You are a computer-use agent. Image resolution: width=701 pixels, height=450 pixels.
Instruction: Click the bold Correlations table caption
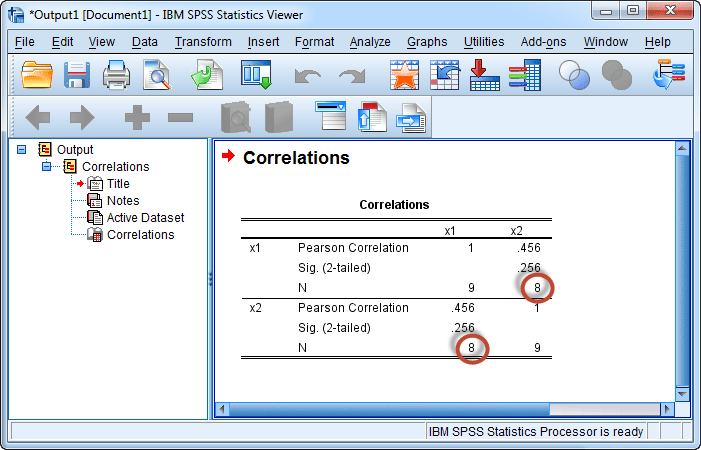[x=394, y=205]
